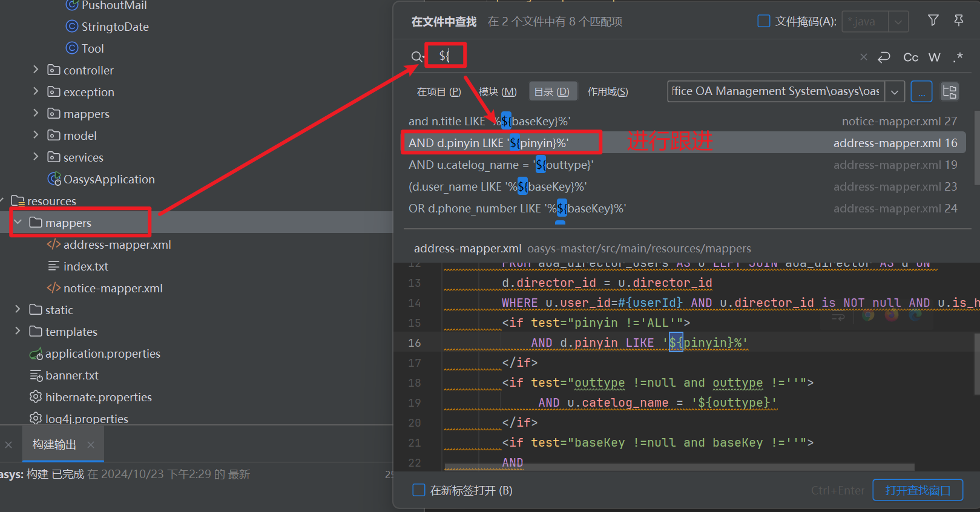Switch to In Project scope tab
This screenshot has height=512, width=980.
tap(439, 91)
